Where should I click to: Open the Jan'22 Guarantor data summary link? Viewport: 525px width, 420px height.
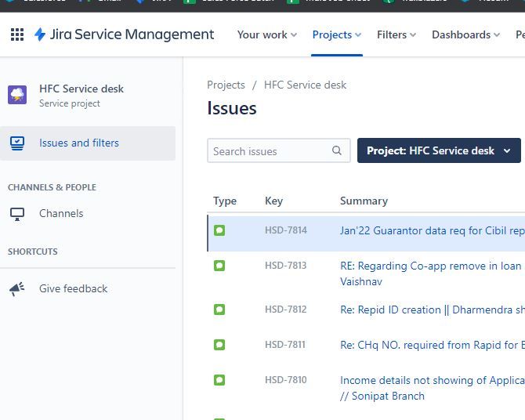point(432,231)
